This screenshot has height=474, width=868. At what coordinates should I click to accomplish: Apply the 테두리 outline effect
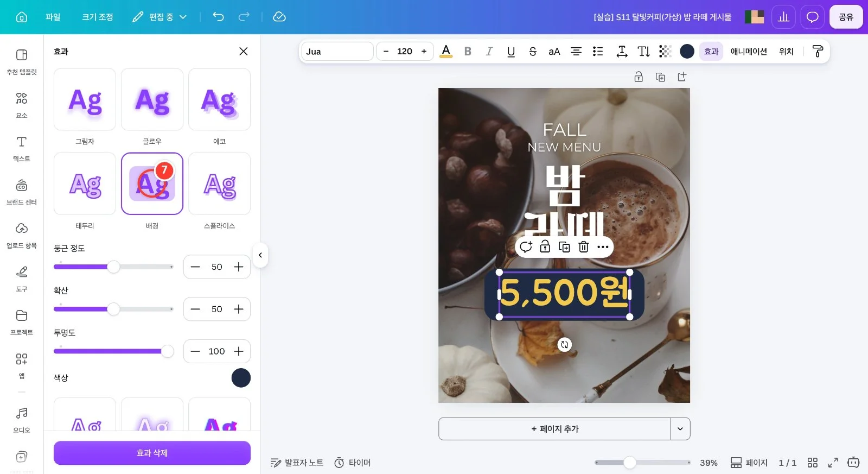click(x=85, y=184)
